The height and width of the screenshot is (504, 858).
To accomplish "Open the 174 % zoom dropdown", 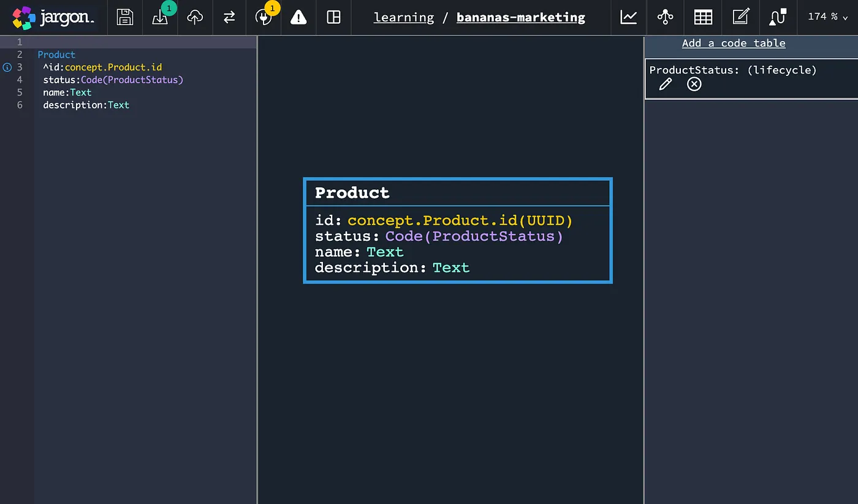I will click(x=827, y=17).
